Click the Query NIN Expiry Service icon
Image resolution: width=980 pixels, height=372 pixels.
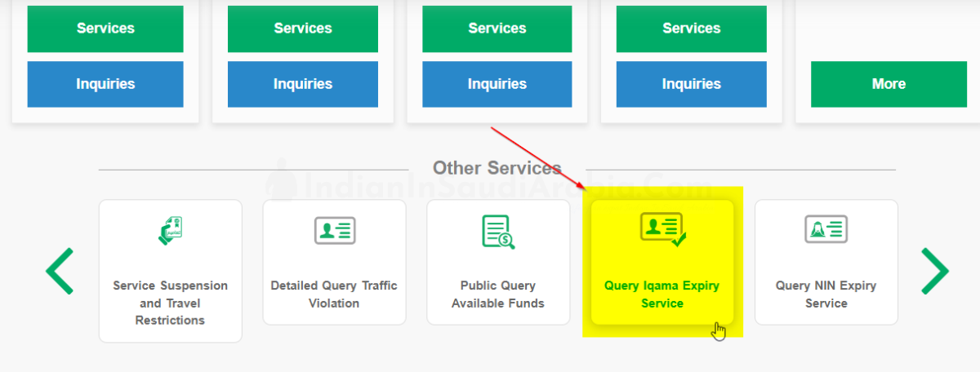click(x=826, y=231)
